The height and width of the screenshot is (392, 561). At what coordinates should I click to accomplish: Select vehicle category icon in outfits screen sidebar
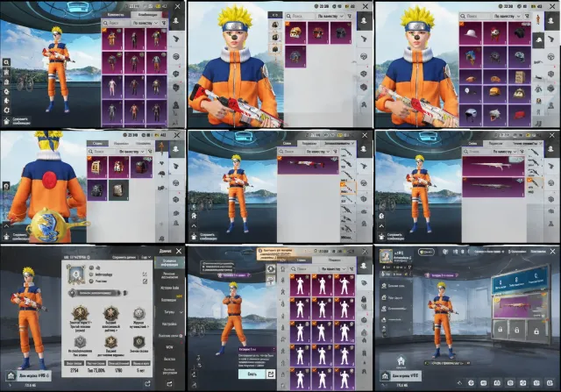[x=177, y=56]
